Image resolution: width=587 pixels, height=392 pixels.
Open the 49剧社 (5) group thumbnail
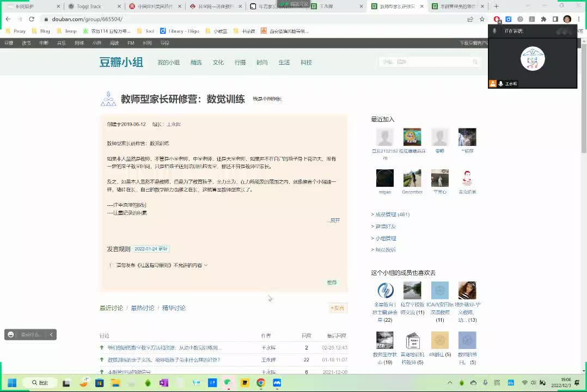[440, 340]
